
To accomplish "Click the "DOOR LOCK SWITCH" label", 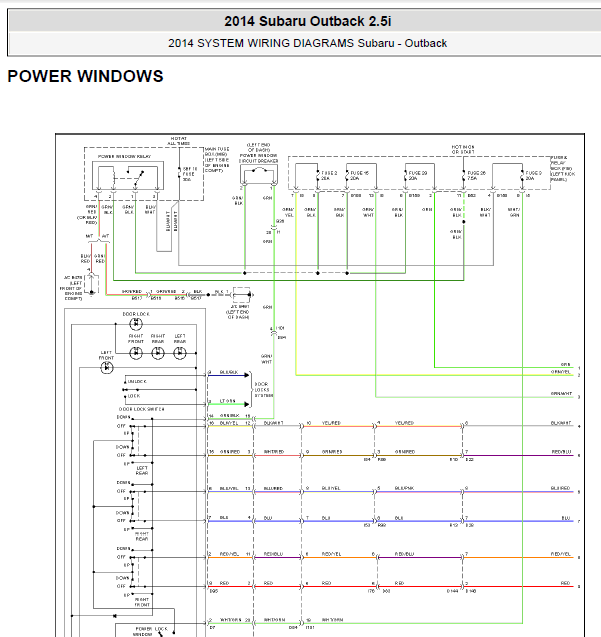I will 142,409.
